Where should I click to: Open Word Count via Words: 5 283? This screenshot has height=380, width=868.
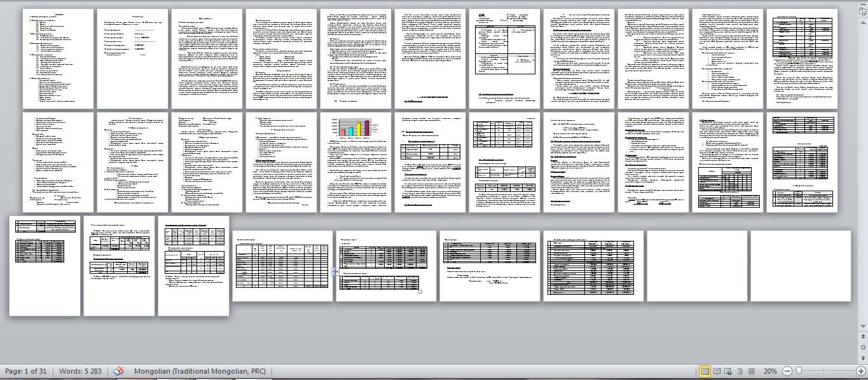pyautogui.click(x=81, y=370)
